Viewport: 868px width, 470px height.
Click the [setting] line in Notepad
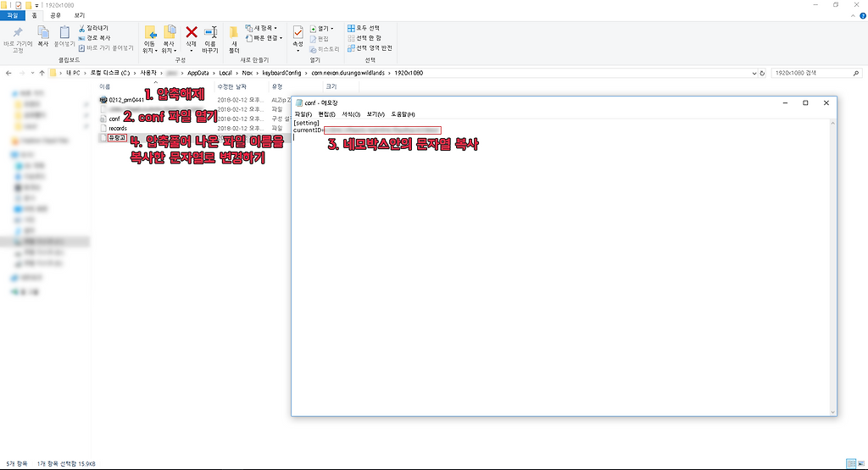306,123
